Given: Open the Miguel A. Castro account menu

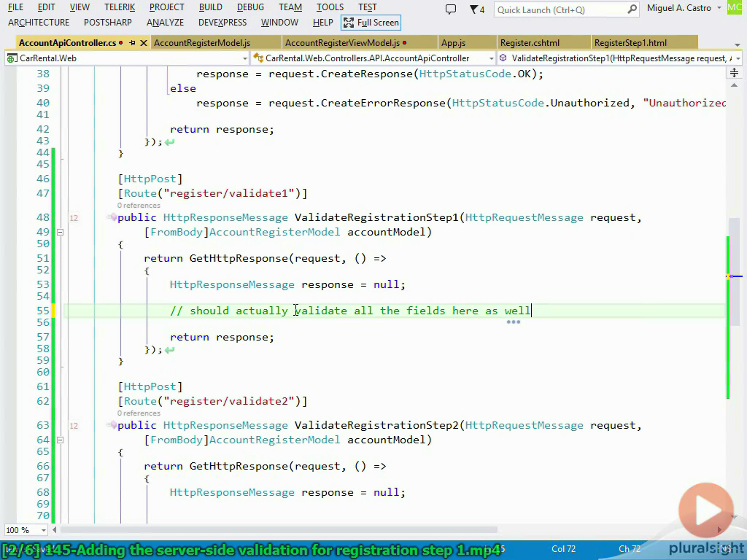Looking at the screenshot, I should point(684,8).
